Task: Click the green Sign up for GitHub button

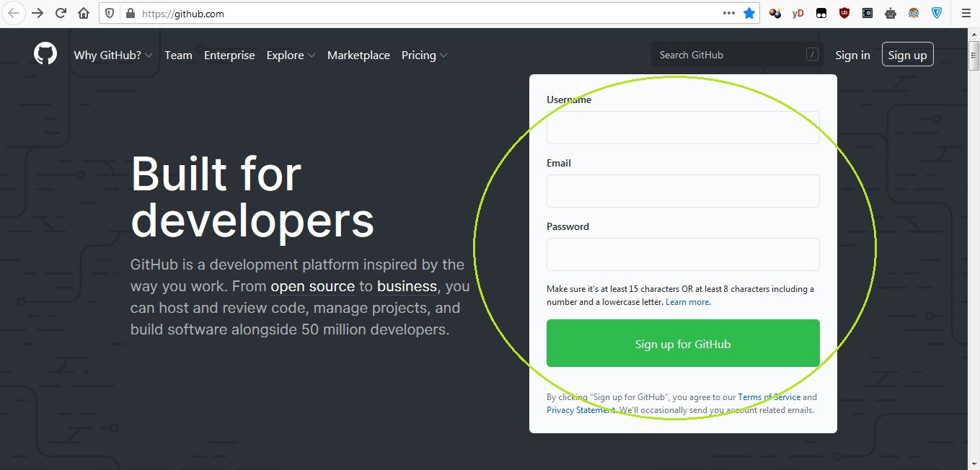Action: click(x=683, y=343)
